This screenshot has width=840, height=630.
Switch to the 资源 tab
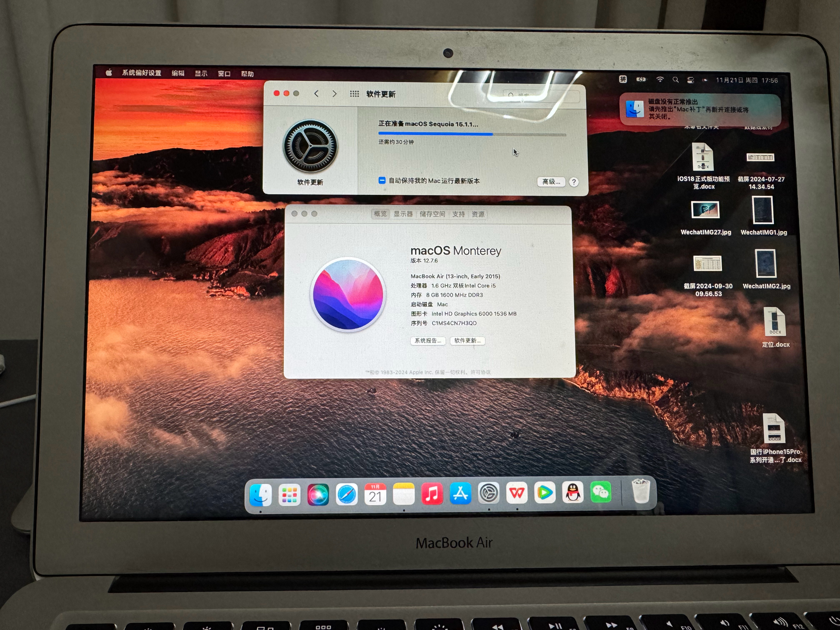pos(478,214)
